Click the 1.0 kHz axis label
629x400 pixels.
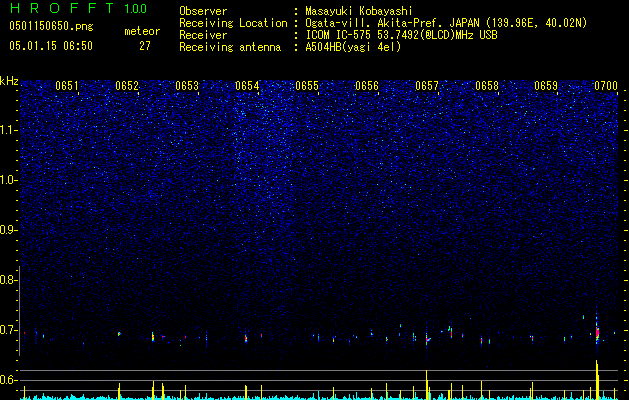[9, 180]
